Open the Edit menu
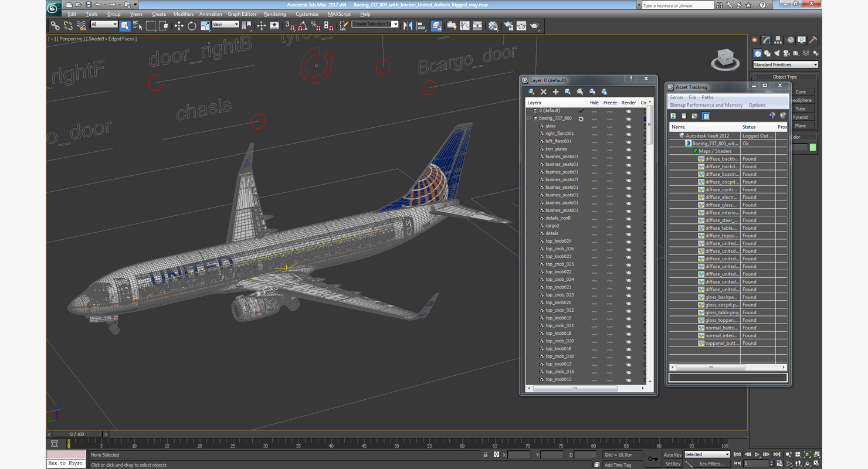This screenshot has width=868, height=469. [x=72, y=14]
